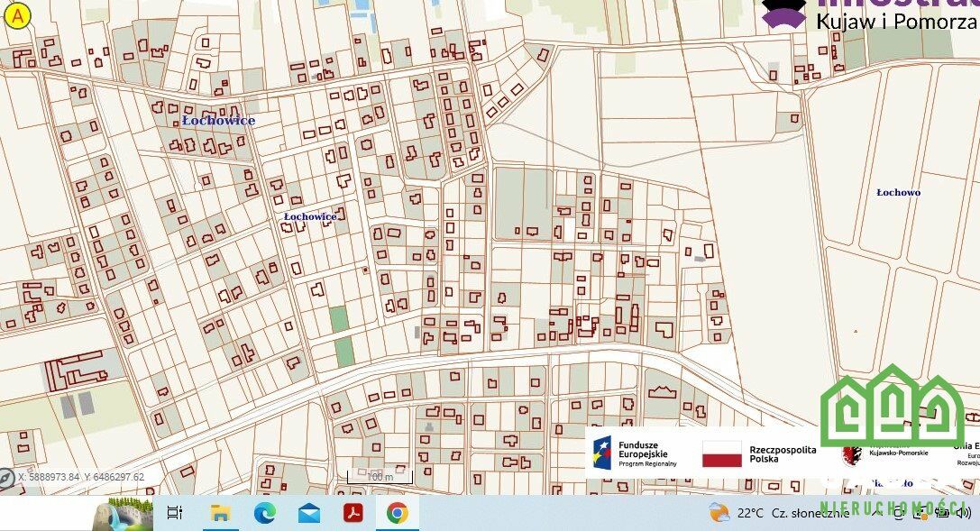Click the volume speaker tray icon

(x=963, y=513)
